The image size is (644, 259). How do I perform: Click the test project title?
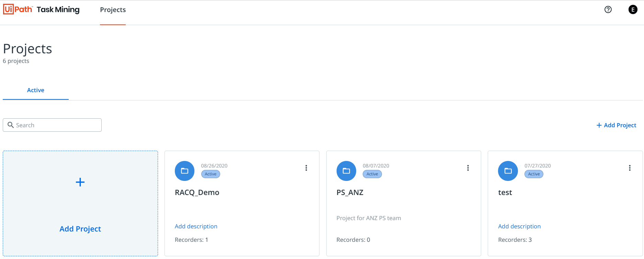click(x=505, y=192)
